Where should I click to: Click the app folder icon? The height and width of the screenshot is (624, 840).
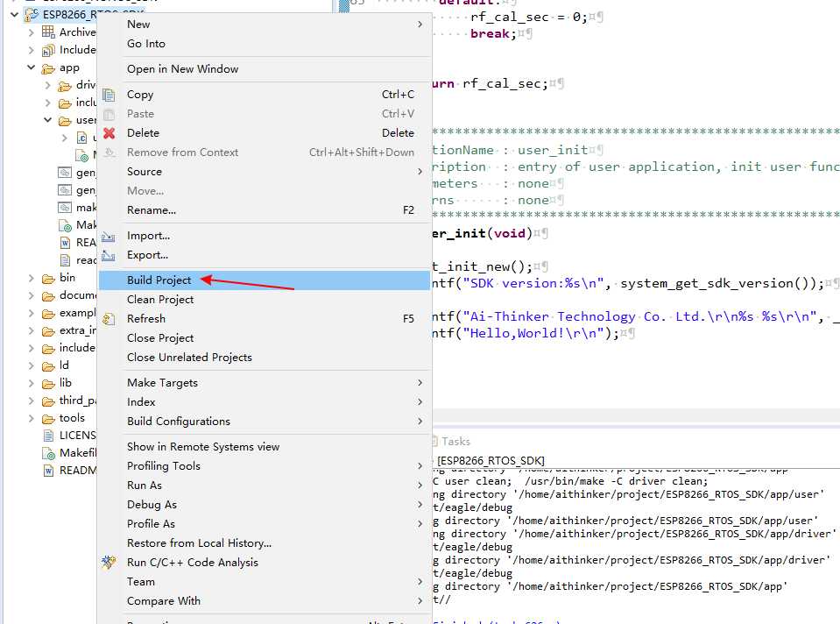point(48,68)
